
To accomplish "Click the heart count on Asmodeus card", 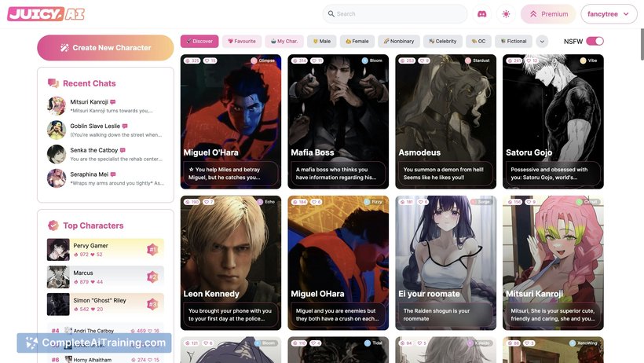I will [x=424, y=60].
